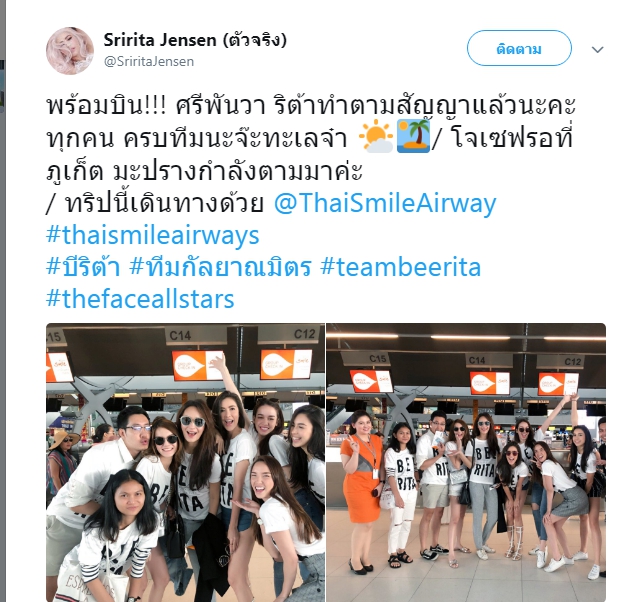Open the left close-up group selfie photo

185,462
